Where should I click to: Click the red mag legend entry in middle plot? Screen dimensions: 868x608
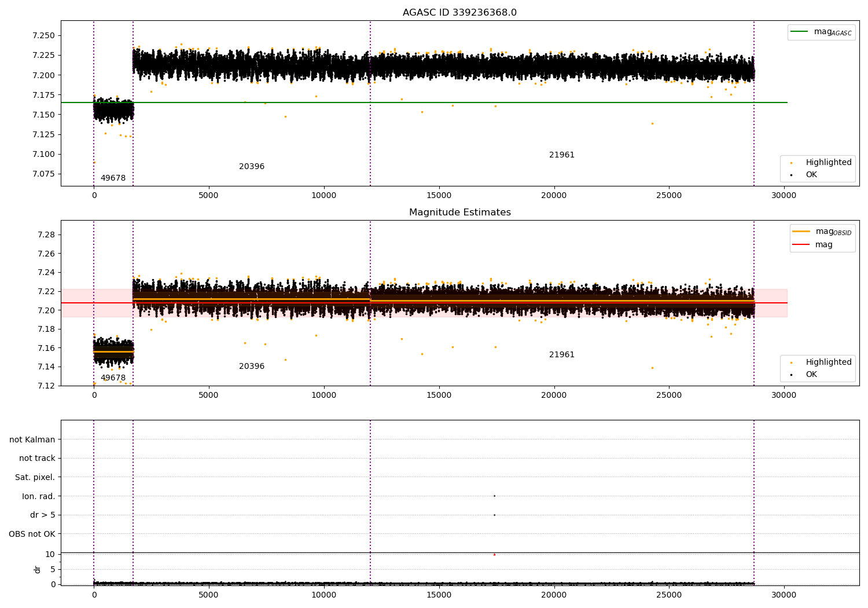click(x=812, y=244)
